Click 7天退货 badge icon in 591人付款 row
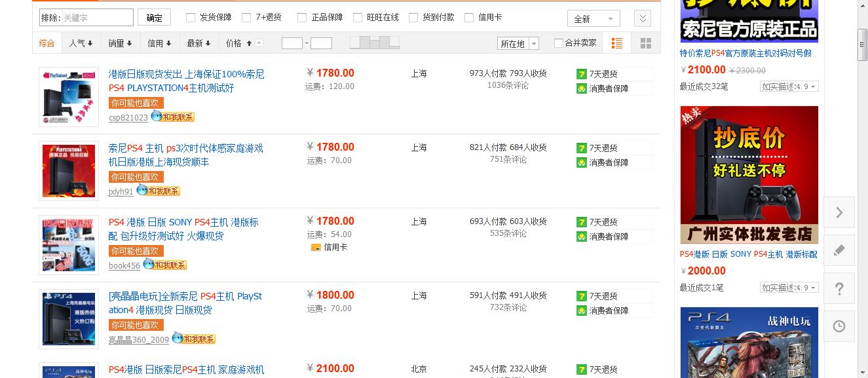The image size is (868, 378). click(581, 296)
